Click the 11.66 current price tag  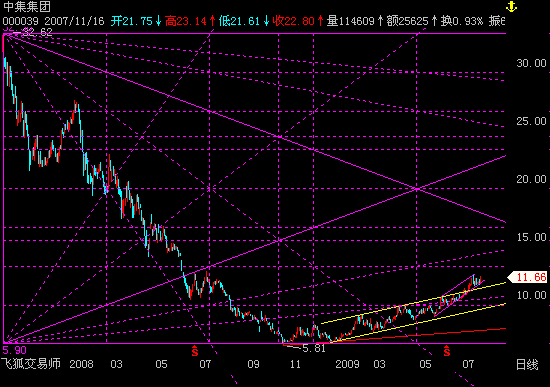coord(528,277)
